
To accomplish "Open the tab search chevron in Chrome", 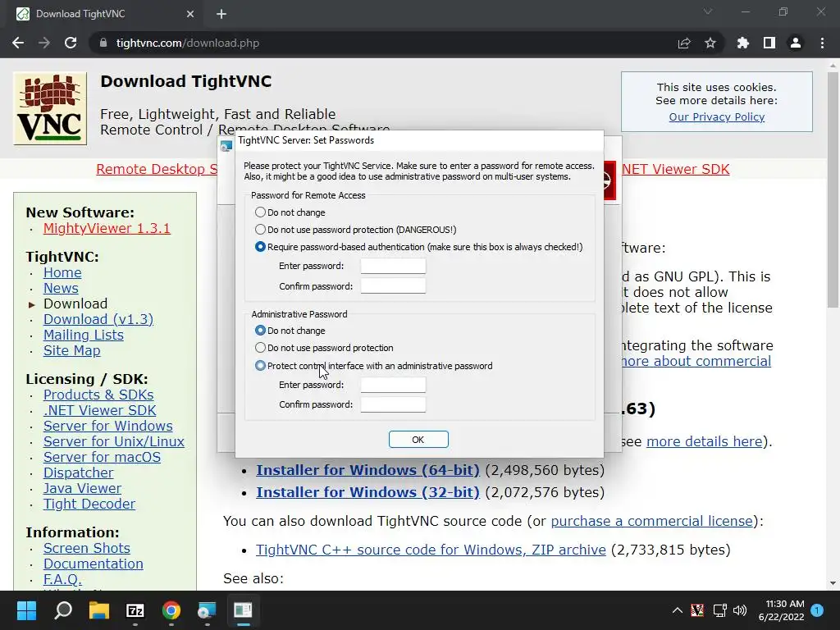I will [708, 11].
